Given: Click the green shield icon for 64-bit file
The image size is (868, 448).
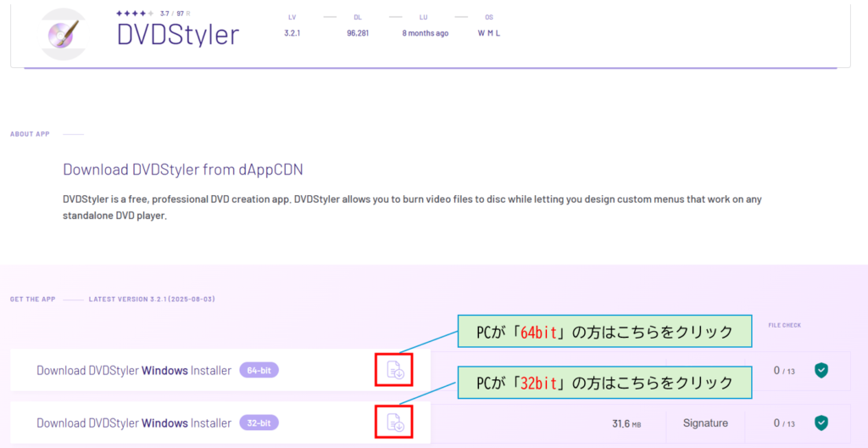Looking at the screenshot, I should coord(821,370).
